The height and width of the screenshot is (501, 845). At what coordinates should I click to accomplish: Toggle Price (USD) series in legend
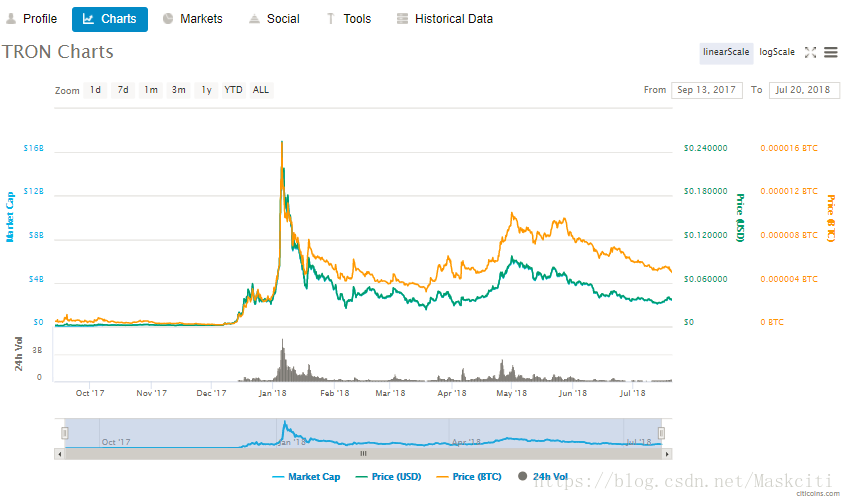389,477
